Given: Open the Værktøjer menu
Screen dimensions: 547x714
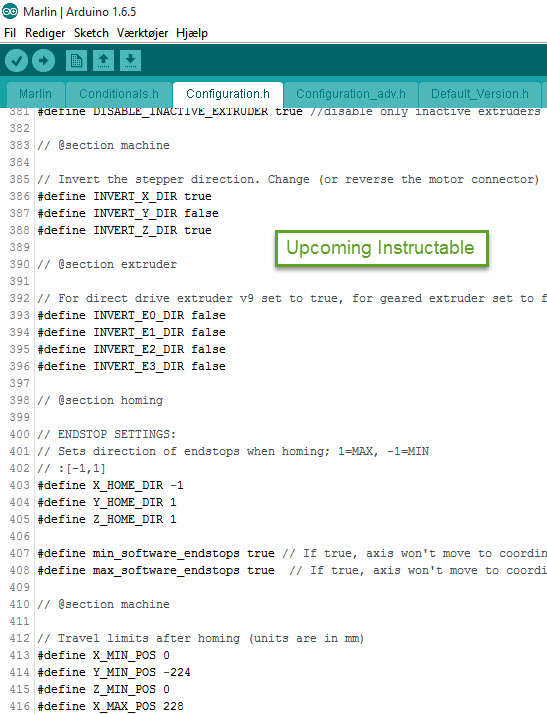Looking at the screenshot, I should click(143, 33).
